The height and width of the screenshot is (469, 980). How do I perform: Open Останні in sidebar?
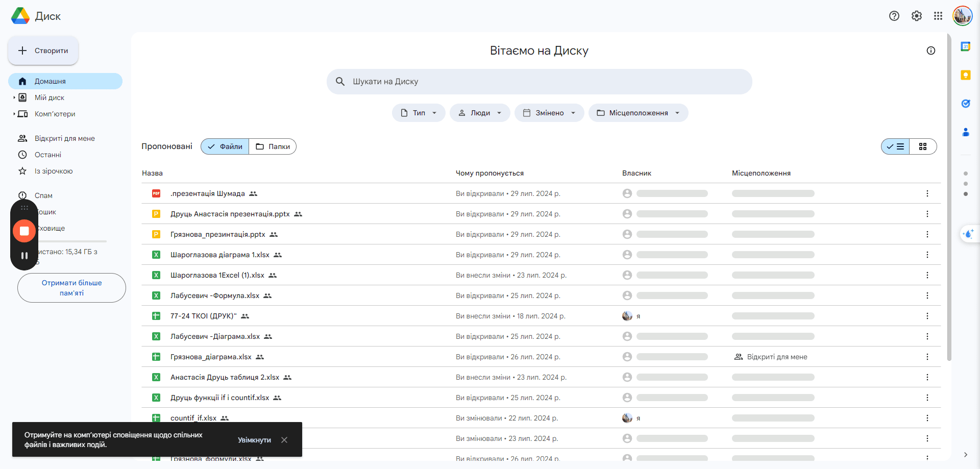pyautogui.click(x=65, y=155)
